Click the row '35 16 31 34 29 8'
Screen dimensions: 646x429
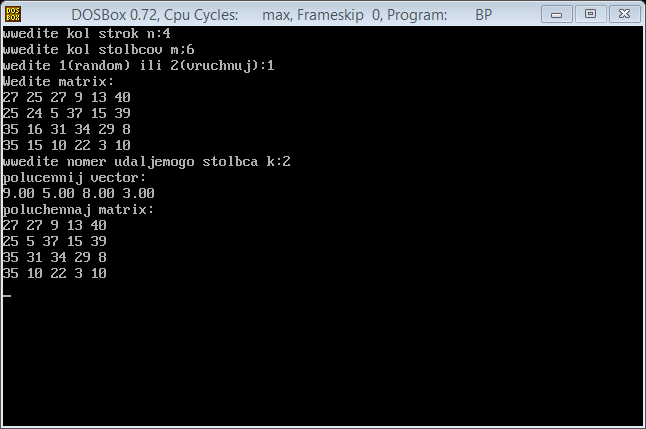pyautogui.click(x=66, y=129)
